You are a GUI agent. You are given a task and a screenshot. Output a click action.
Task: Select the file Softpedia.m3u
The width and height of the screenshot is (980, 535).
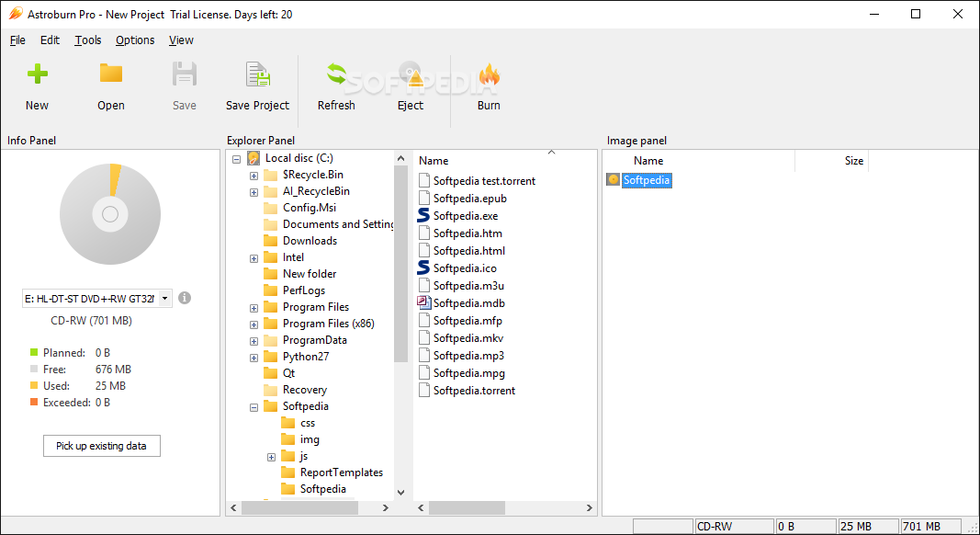[468, 285]
